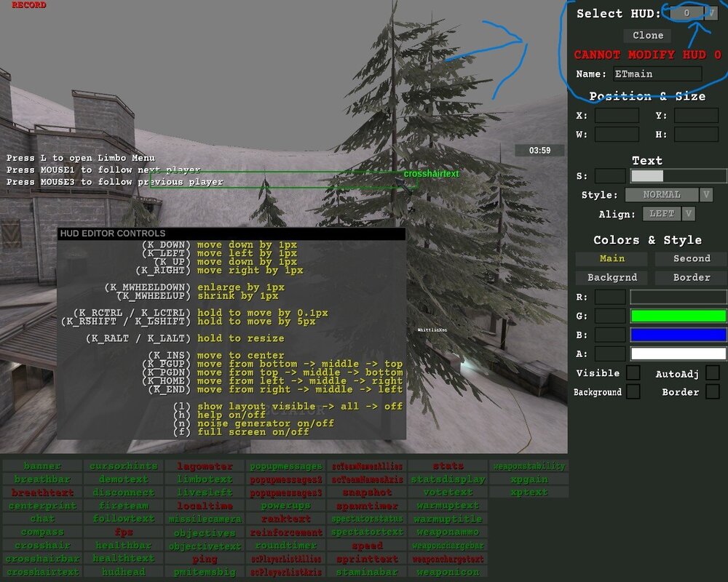This screenshot has height=582, width=728.
Task: Select the compass HUD component
Action: coord(42,532)
